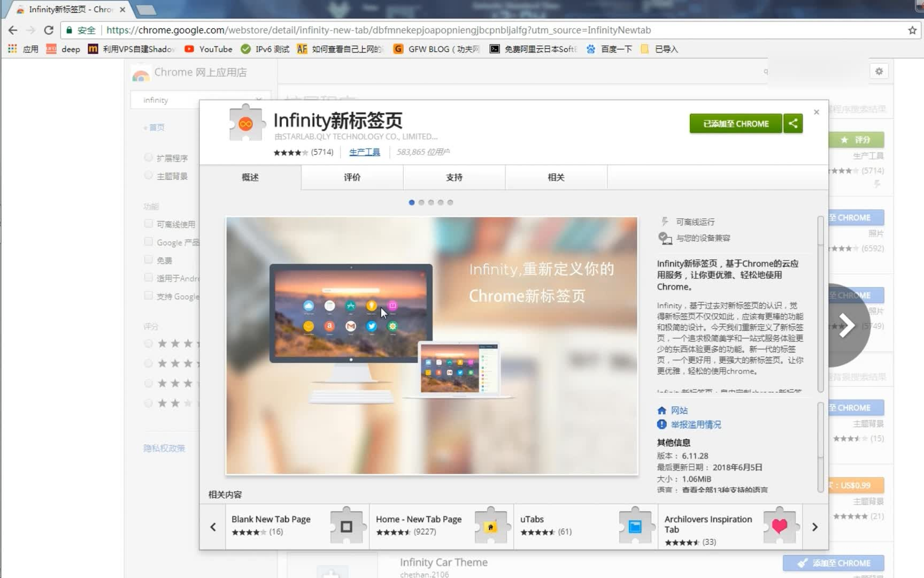This screenshot has height=578, width=924.
Task: Select the two-star rating filter radio
Action: [x=149, y=403]
